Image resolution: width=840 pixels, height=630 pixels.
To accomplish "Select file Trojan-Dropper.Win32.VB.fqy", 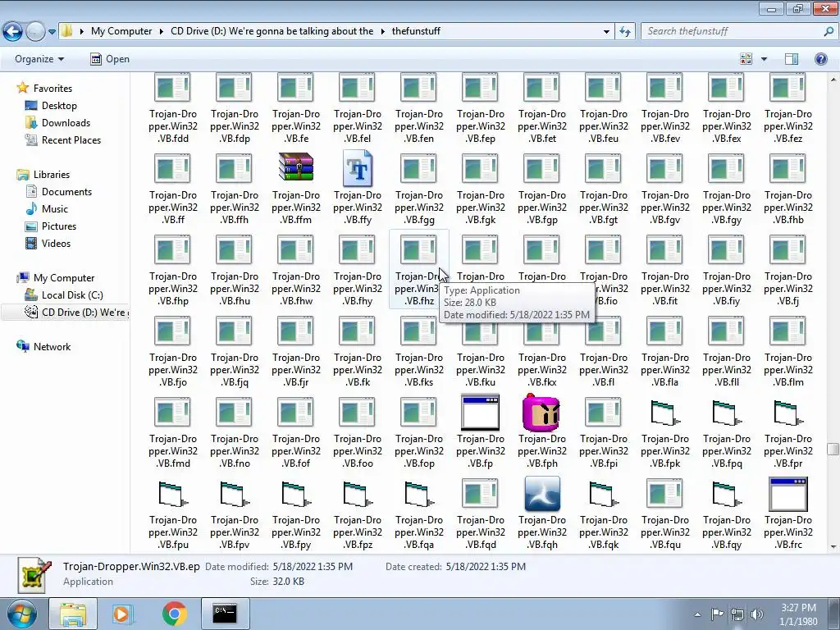I will (x=727, y=515).
